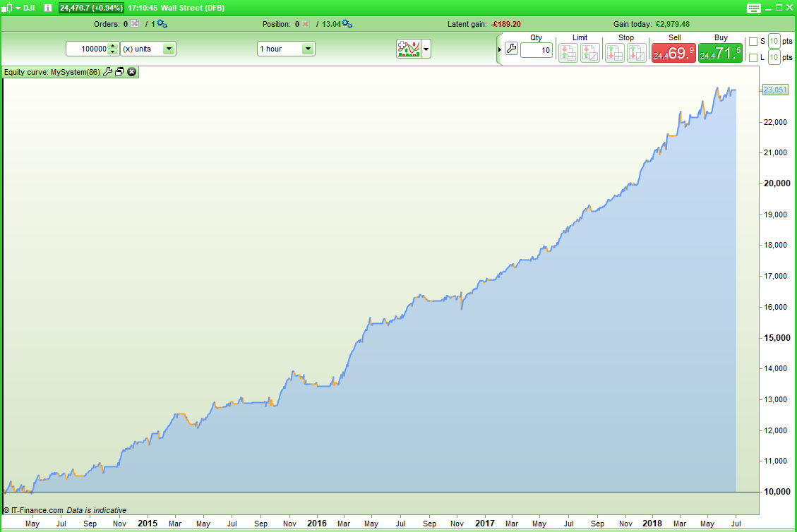Enable the S stop checkbox

pos(753,41)
